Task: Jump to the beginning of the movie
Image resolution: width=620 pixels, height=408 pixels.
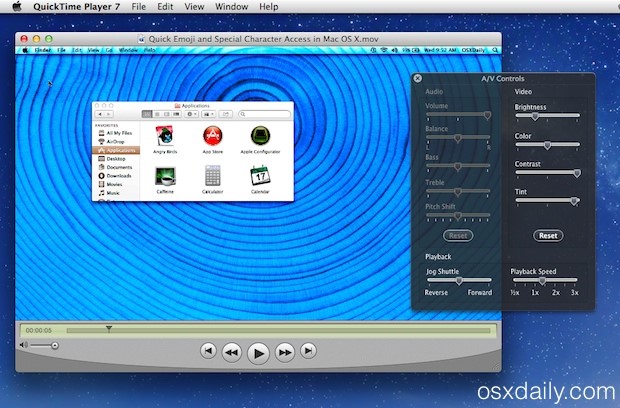Action: pos(208,351)
